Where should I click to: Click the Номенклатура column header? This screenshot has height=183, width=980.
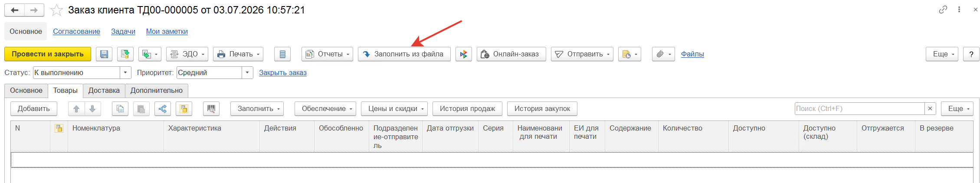[x=116, y=137]
